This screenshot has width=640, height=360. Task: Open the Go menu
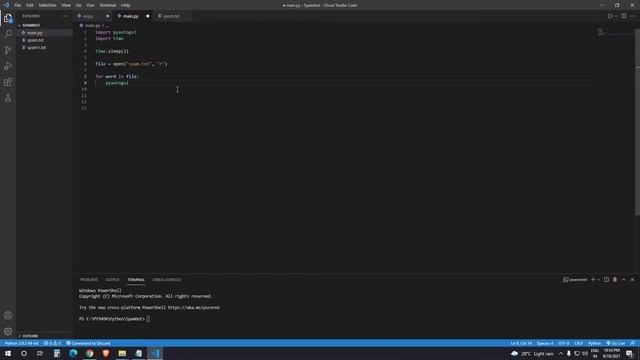78,5
